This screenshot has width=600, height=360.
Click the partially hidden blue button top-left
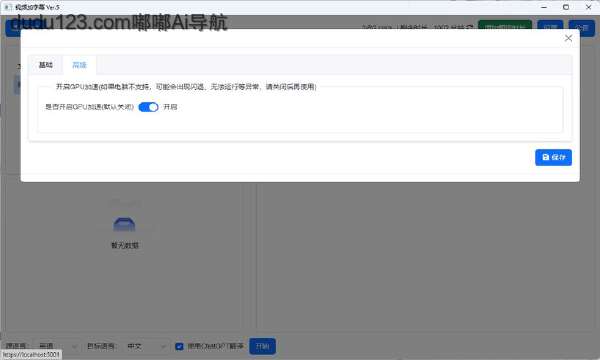point(13,29)
